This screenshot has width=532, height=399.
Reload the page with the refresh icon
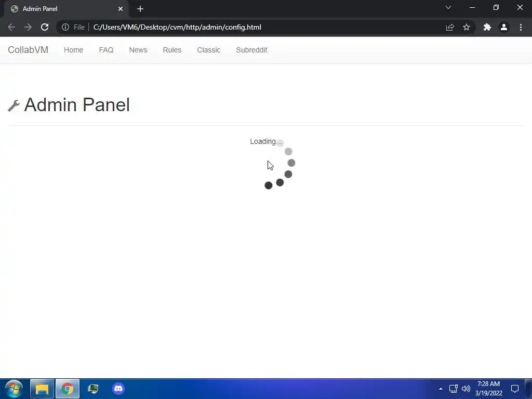[x=45, y=27]
